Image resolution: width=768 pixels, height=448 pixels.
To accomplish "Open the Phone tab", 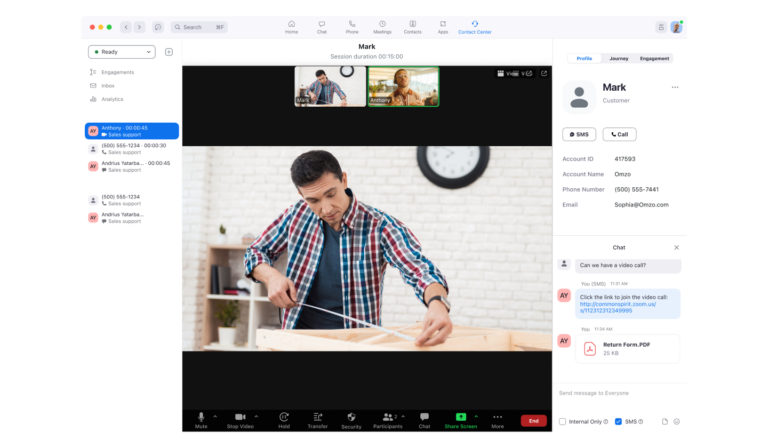I will [352, 27].
